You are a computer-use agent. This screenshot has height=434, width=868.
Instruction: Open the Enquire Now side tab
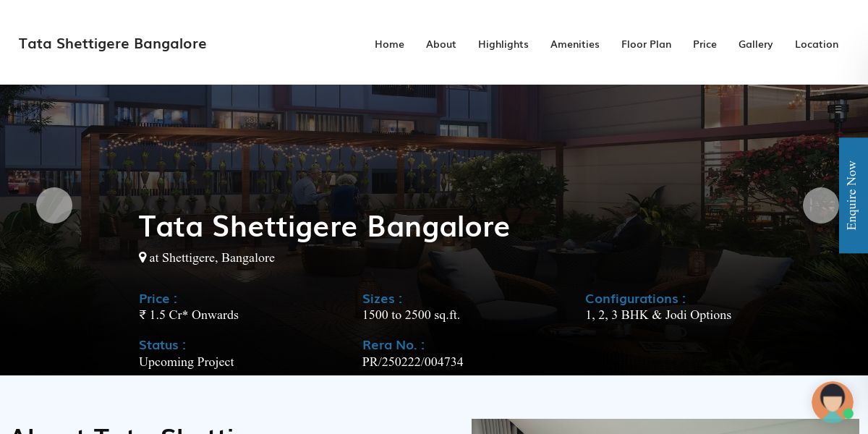click(854, 195)
